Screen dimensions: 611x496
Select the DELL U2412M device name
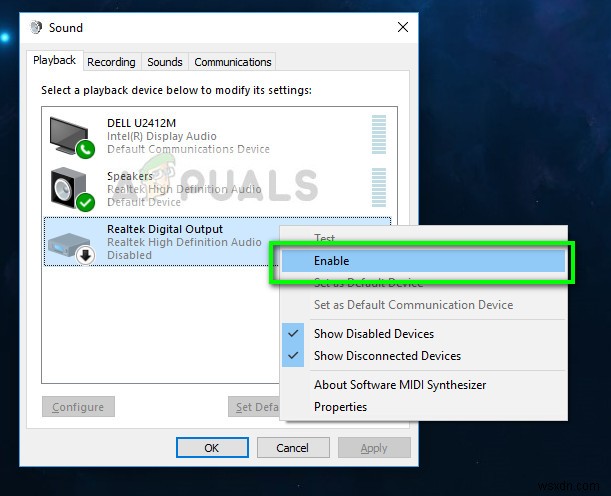click(x=141, y=123)
